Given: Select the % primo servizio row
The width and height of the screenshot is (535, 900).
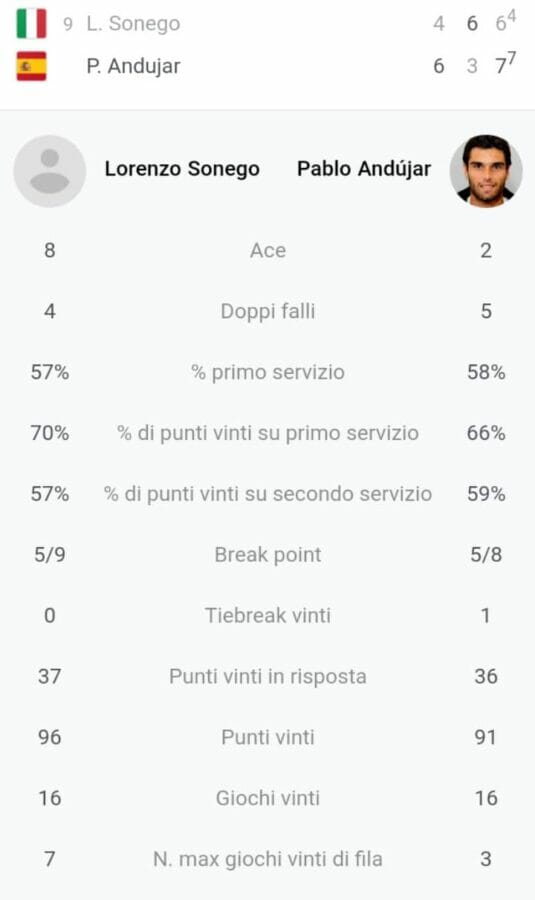Looking at the screenshot, I should [268, 372].
